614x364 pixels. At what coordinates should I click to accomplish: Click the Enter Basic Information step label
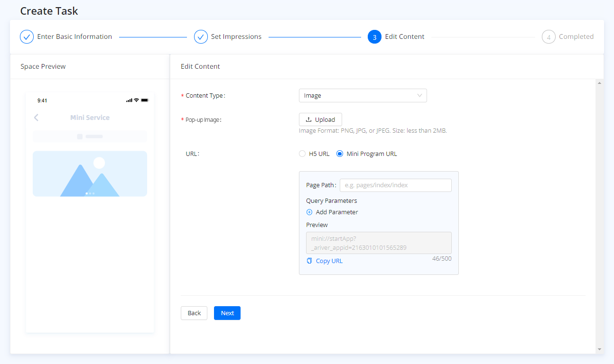coord(74,37)
